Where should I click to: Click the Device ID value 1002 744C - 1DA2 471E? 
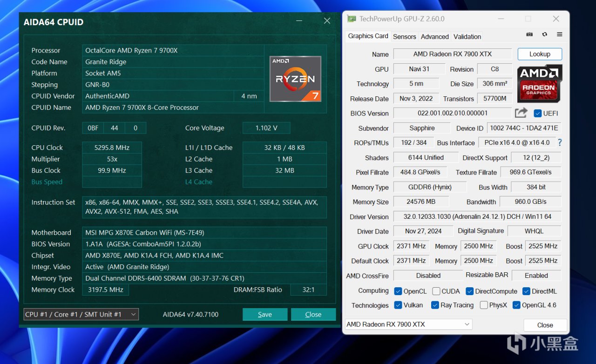pyautogui.click(x=524, y=128)
